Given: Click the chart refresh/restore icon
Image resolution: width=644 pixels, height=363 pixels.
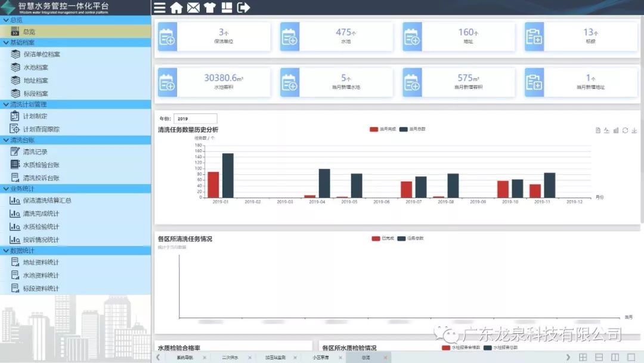Looking at the screenshot, I should [x=625, y=131].
